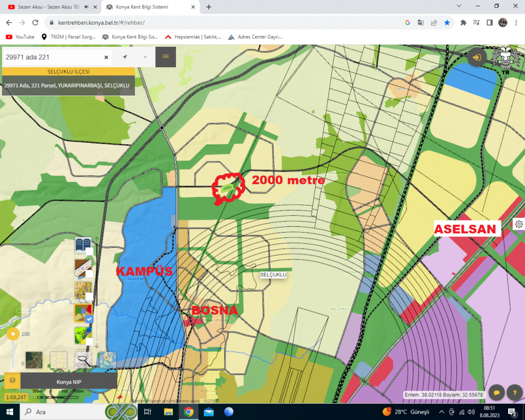Choose the magnifier map basemap thumbnail
The height and width of the screenshot is (420, 525).
click(x=83, y=360)
